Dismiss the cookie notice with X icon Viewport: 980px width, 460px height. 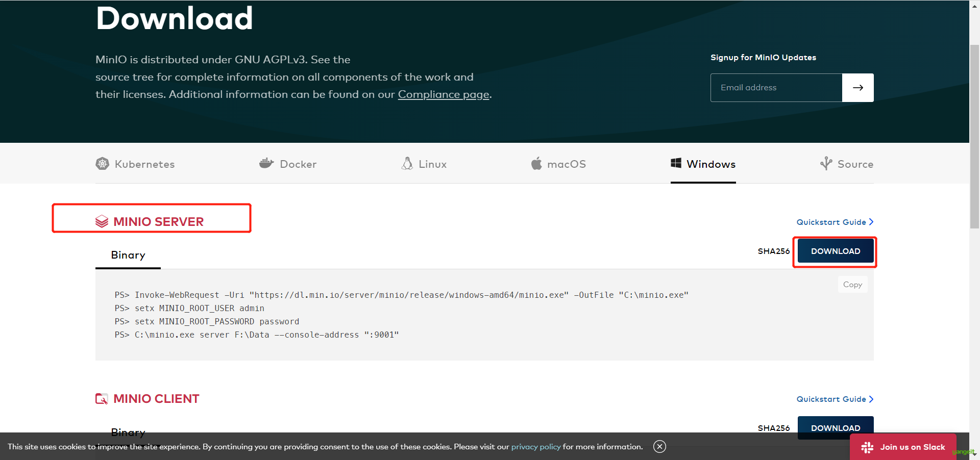click(x=659, y=447)
